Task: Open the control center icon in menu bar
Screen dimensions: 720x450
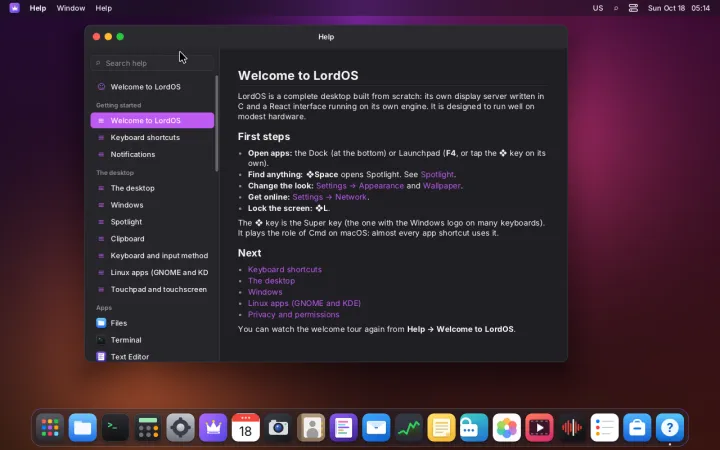Action: [x=633, y=8]
